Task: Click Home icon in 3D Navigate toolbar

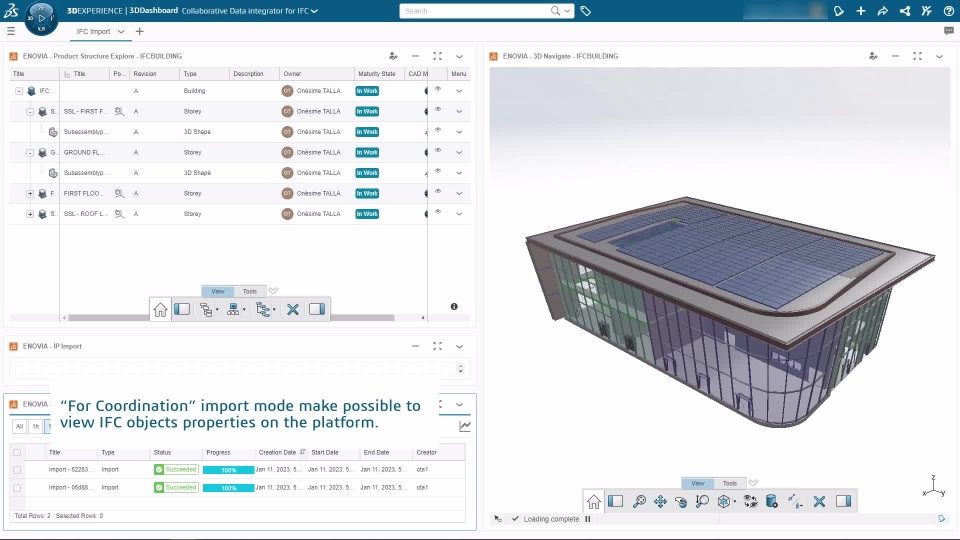Action: coord(593,501)
